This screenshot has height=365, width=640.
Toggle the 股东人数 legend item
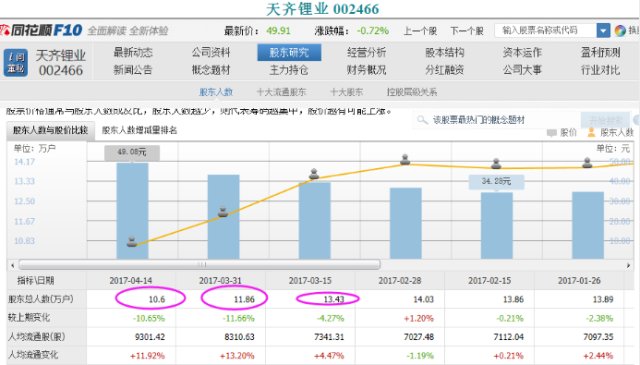click(x=610, y=133)
